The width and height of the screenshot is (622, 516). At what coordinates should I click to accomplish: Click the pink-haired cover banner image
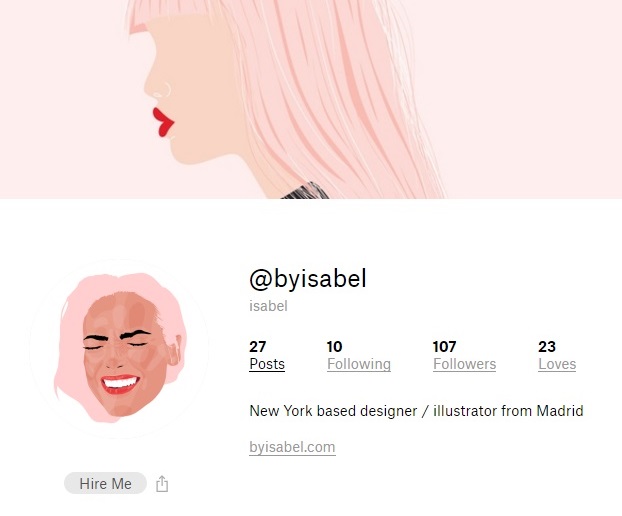[311, 99]
